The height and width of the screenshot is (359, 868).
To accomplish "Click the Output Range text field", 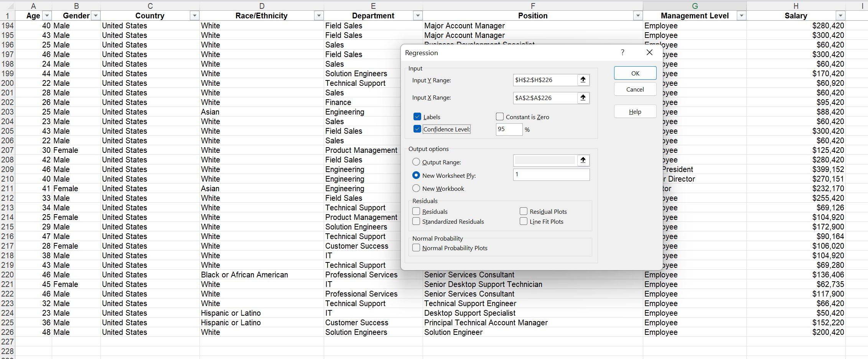I will tap(545, 160).
